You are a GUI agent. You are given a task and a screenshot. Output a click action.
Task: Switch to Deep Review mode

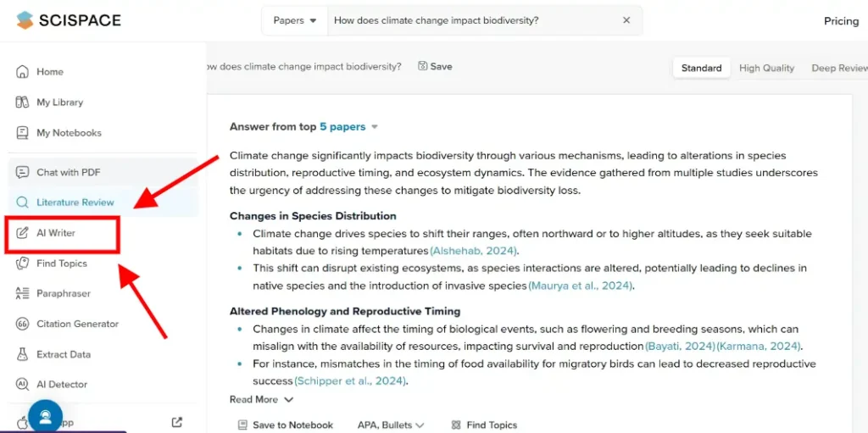click(838, 68)
